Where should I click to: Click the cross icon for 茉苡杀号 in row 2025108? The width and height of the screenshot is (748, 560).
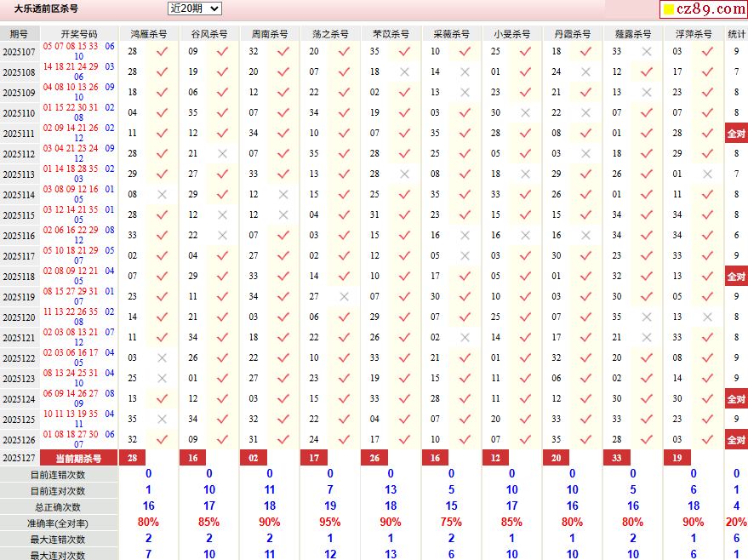pyautogui.click(x=404, y=71)
